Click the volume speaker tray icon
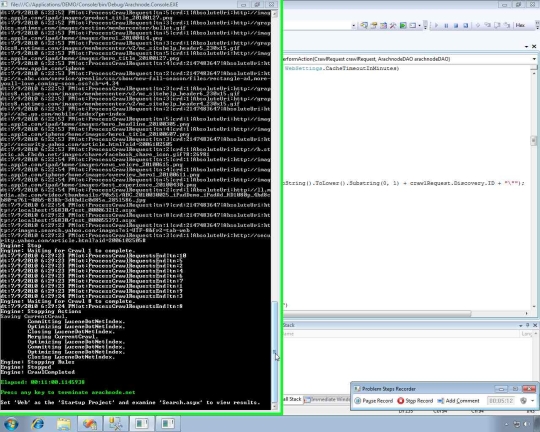 click(x=527, y=424)
